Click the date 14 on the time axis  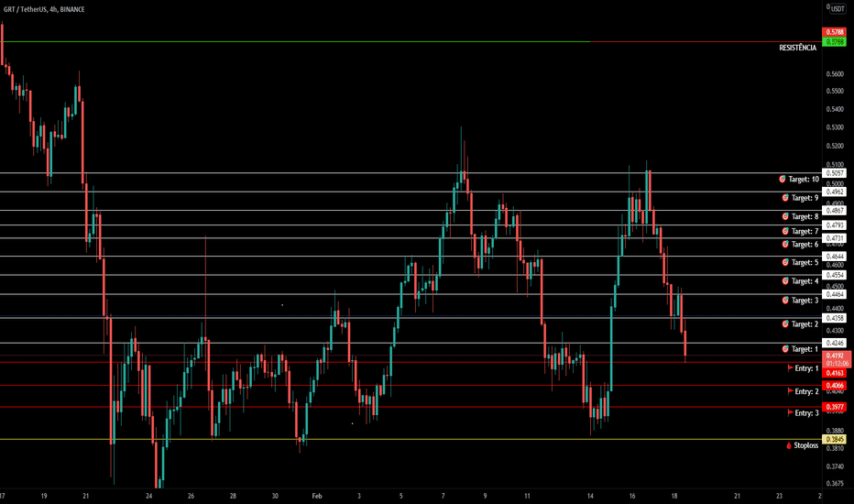590,496
